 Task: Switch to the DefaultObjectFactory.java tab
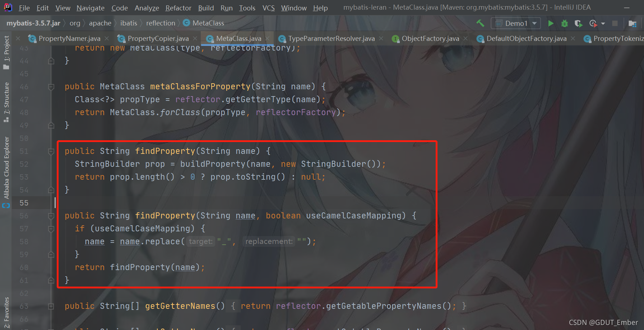[x=526, y=38]
